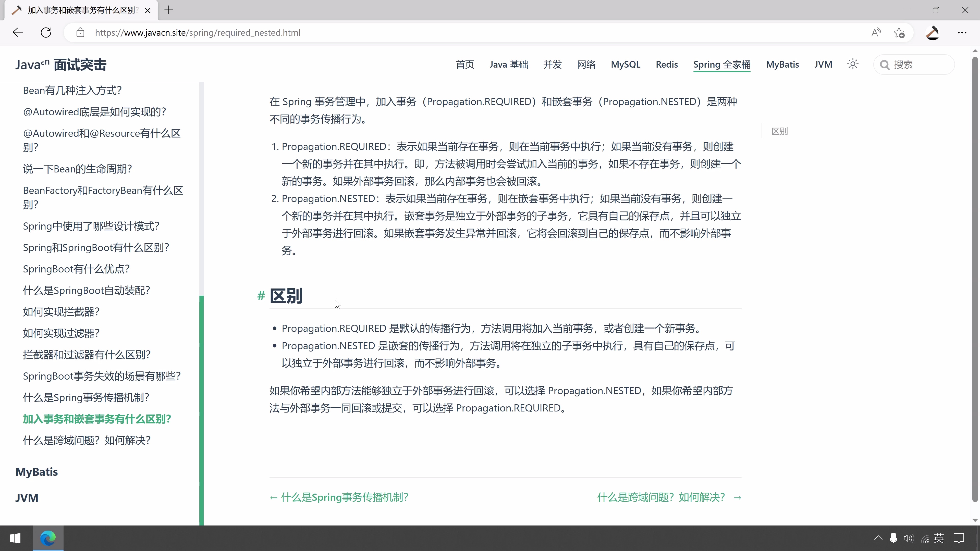Click the Windows Start button
980x551 pixels.
(x=15, y=538)
